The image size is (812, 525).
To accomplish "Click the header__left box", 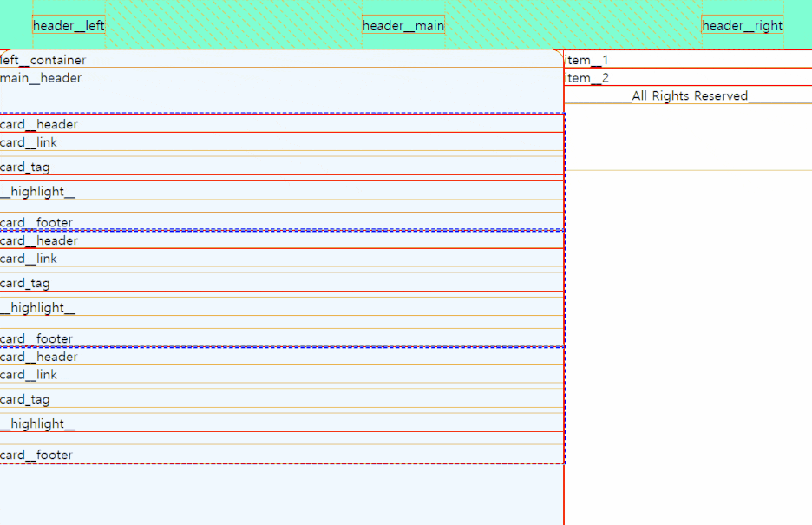I will [69, 25].
